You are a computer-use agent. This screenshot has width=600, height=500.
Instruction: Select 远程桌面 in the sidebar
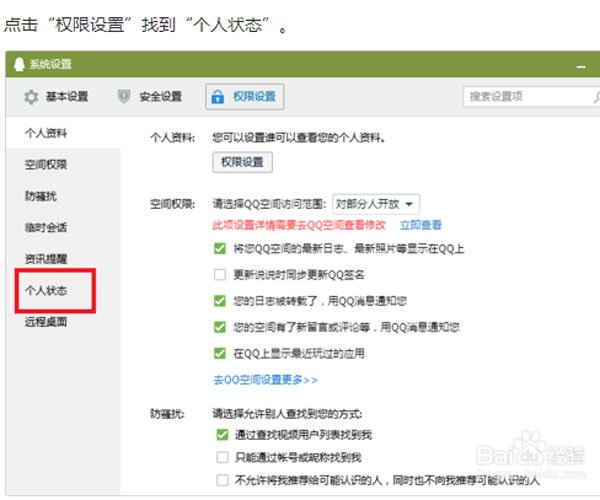pos(46,322)
